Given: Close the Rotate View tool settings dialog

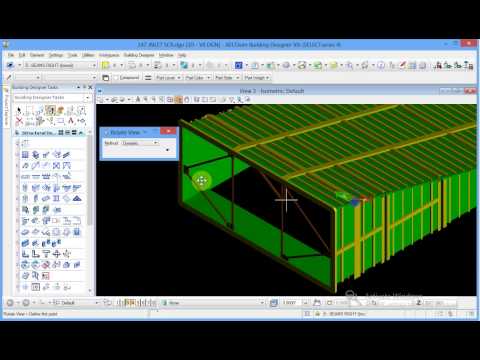Looking at the screenshot, I should (168, 132).
